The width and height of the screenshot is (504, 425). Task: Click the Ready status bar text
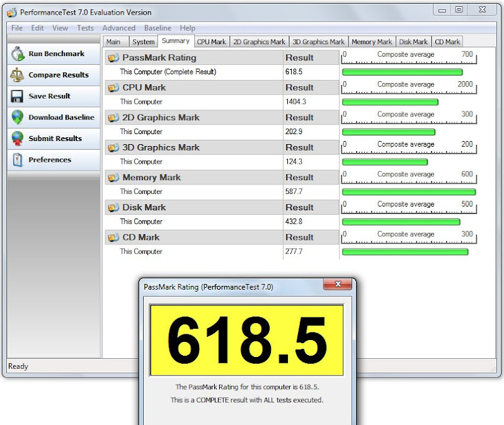(18, 366)
